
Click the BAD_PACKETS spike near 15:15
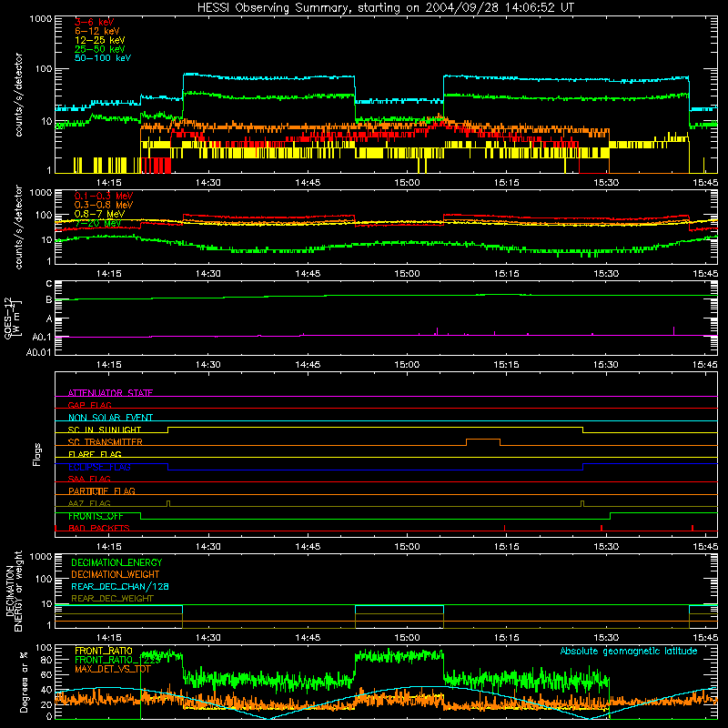[505, 528]
